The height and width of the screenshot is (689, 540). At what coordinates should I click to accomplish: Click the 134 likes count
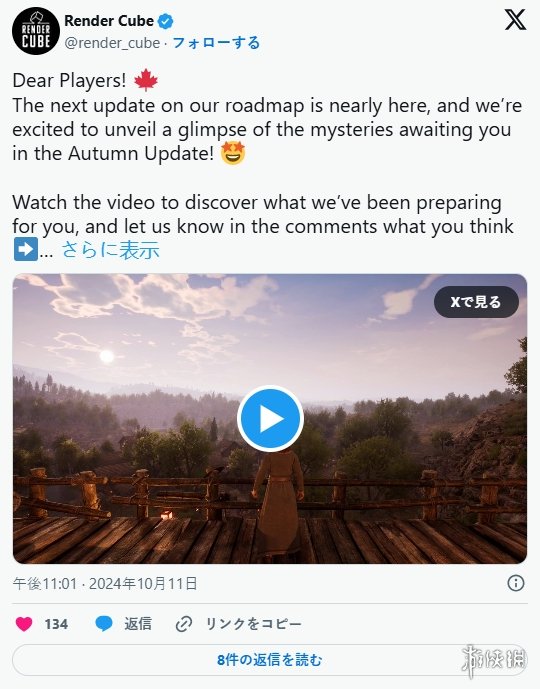(56, 624)
